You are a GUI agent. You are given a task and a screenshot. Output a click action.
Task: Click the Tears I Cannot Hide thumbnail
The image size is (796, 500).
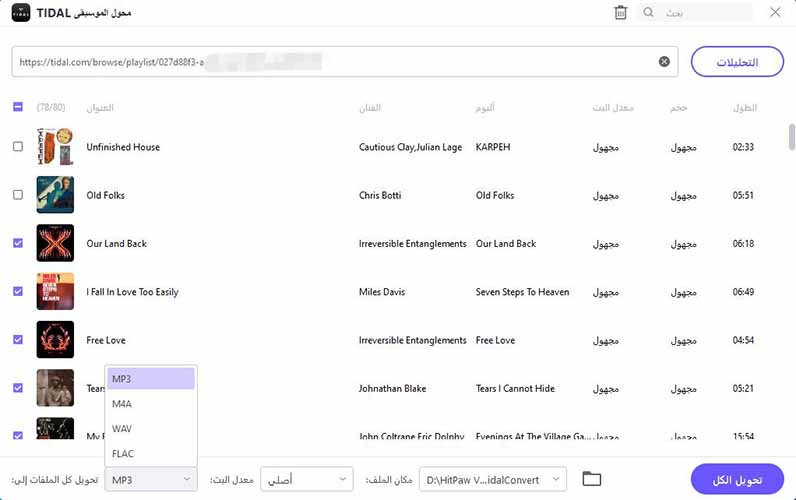(x=55, y=388)
